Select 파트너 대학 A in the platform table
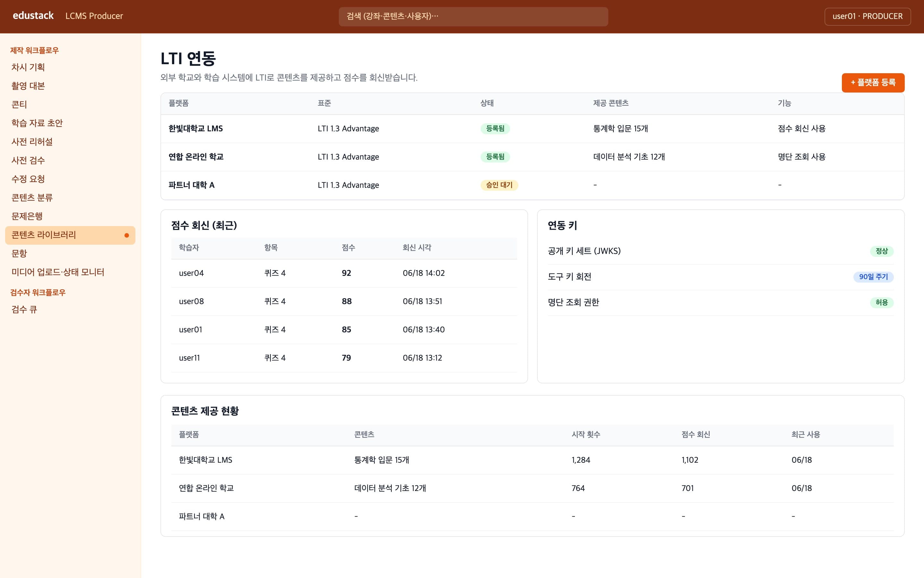Image resolution: width=924 pixels, height=578 pixels. pos(191,185)
